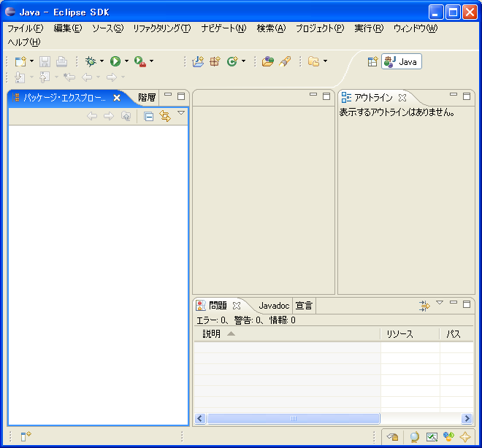Switch to the Javadoc tab
Image resolution: width=482 pixels, height=448 pixels.
274,306
